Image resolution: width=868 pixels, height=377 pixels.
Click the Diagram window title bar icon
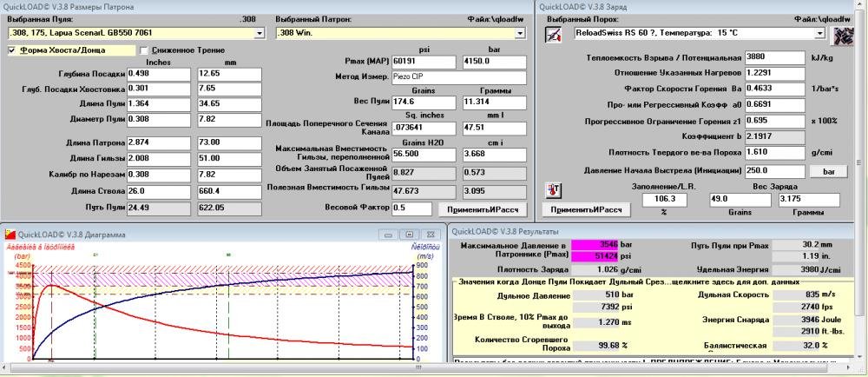[x=10, y=235]
